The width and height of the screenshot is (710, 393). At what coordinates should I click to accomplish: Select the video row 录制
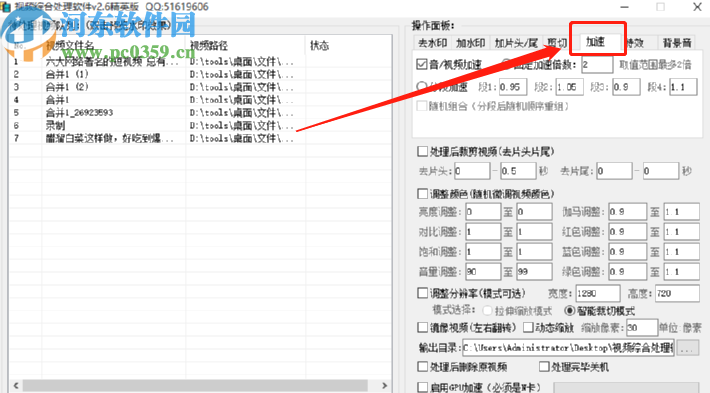point(200,125)
